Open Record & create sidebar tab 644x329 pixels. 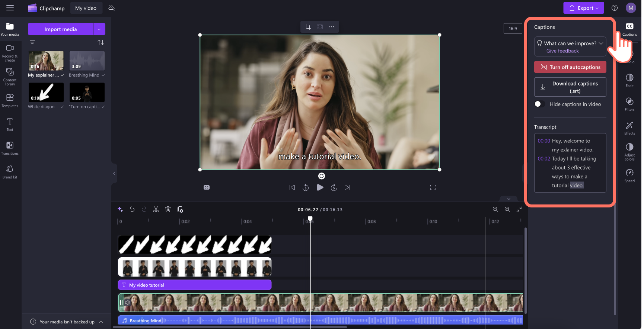pyautogui.click(x=10, y=53)
